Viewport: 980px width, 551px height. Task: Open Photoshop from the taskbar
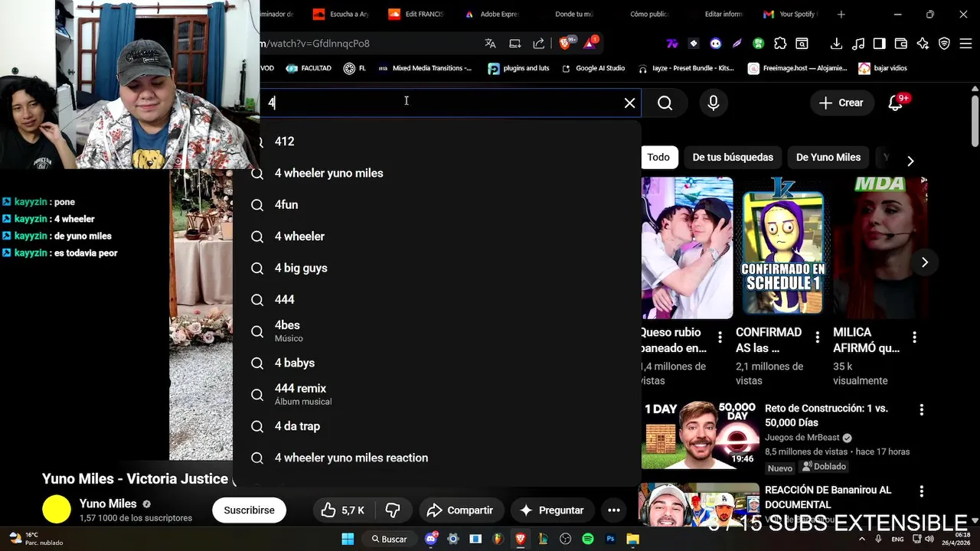click(610, 539)
